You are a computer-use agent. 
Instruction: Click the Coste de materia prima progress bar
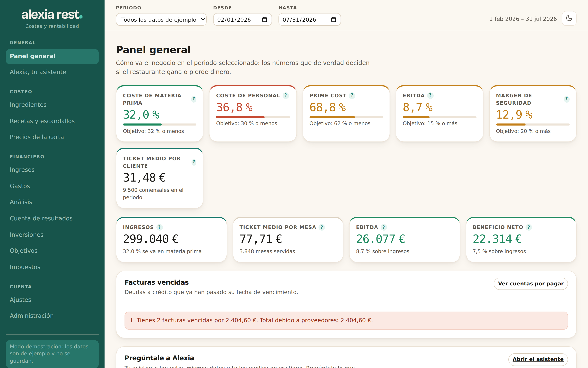(160, 125)
